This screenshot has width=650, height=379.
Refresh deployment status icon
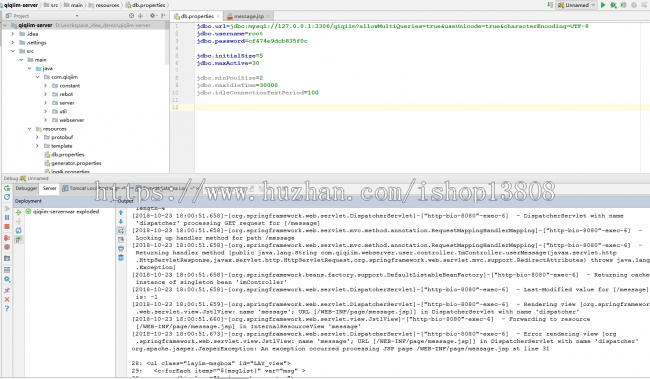19,231
